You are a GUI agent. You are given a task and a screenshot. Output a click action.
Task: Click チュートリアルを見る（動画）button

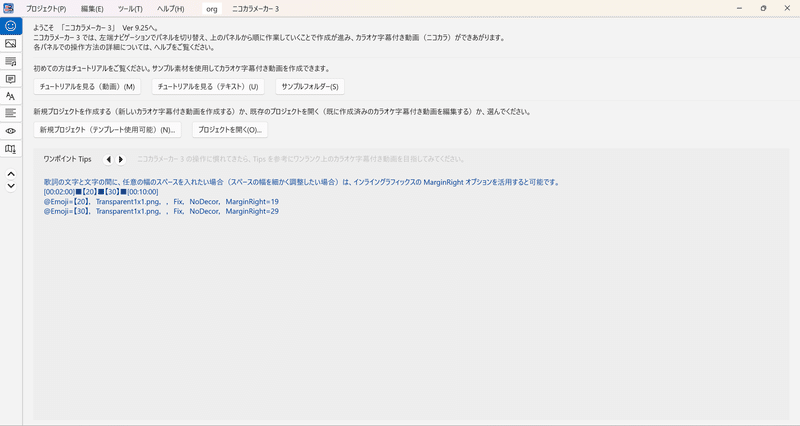pos(87,87)
